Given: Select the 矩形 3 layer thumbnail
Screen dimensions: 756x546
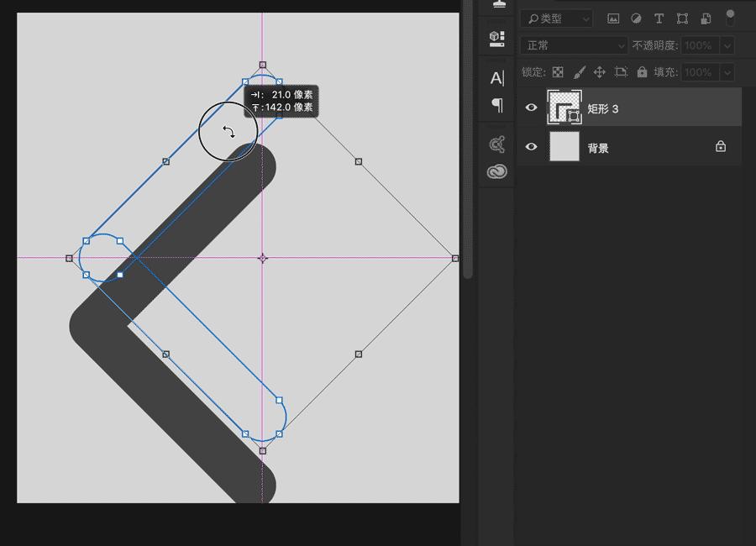Looking at the screenshot, I should [x=564, y=108].
